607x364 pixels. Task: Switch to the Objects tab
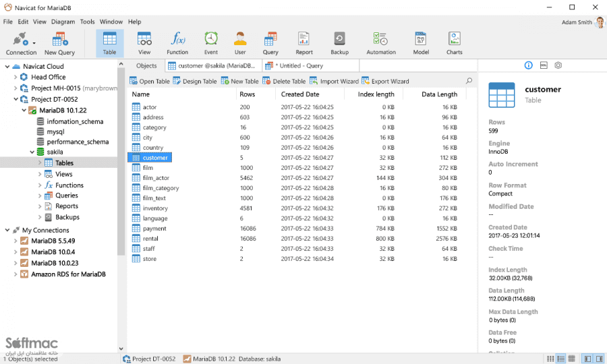pyautogui.click(x=146, y=66)
